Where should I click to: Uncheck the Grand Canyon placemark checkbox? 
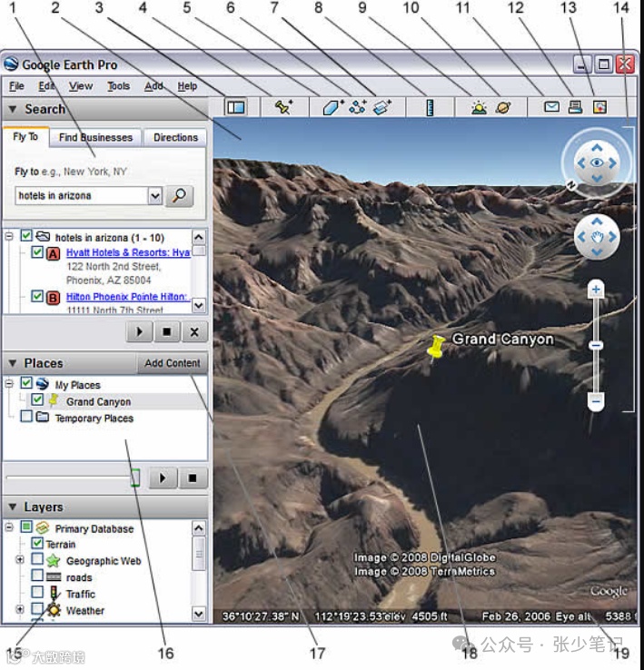(x=37, y=399)
